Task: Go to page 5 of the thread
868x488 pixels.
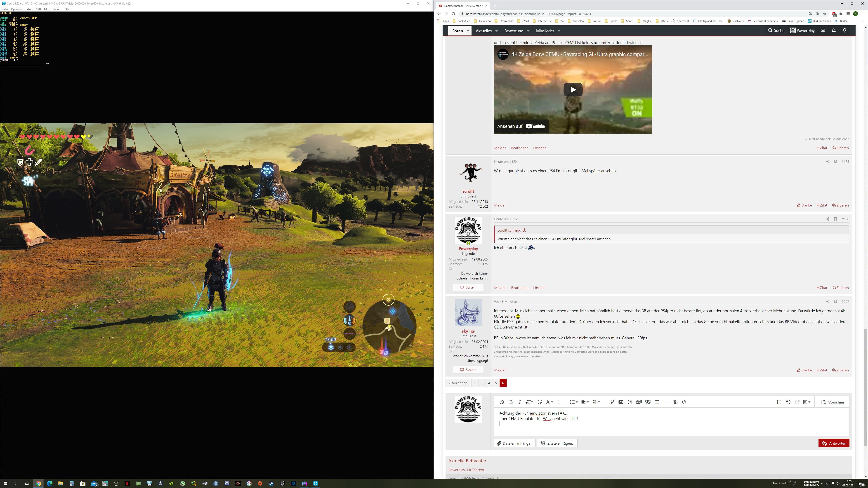Action: pos(496,383)
